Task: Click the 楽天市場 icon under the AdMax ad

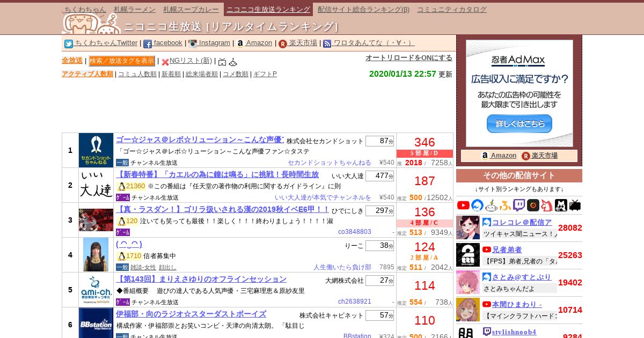Action: coord(526,156)
